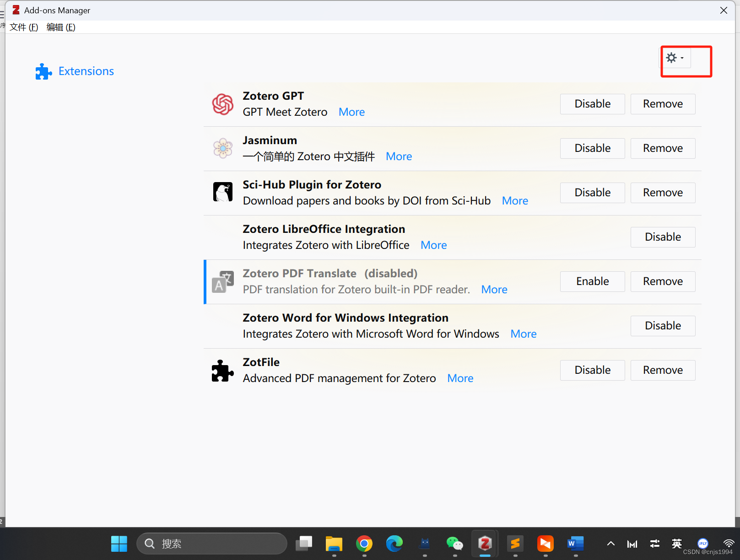Remove the Sci-Hub Plugin for Zotero
Viewport: 740px width, 560px height.
663,193
